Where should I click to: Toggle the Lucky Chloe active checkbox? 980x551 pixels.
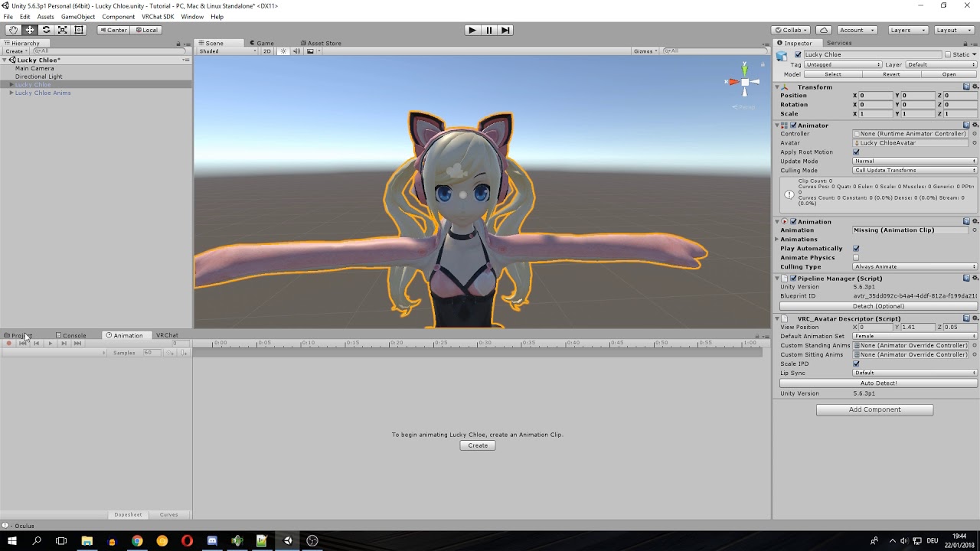point(798,55)
